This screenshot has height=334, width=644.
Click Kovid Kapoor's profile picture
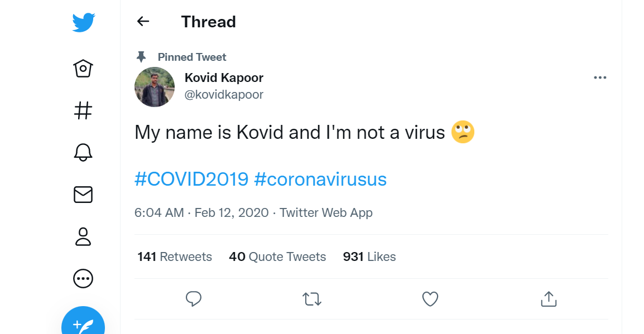155,87
